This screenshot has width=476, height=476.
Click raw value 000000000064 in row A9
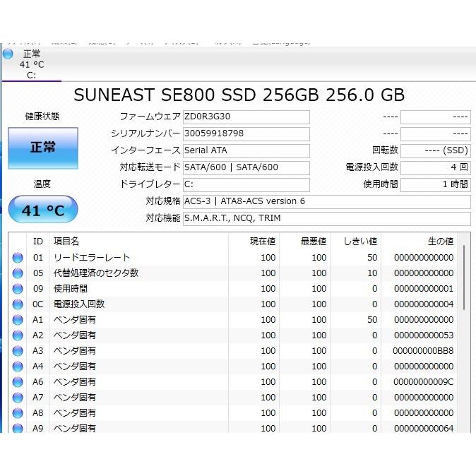click(x=424, y=429)
